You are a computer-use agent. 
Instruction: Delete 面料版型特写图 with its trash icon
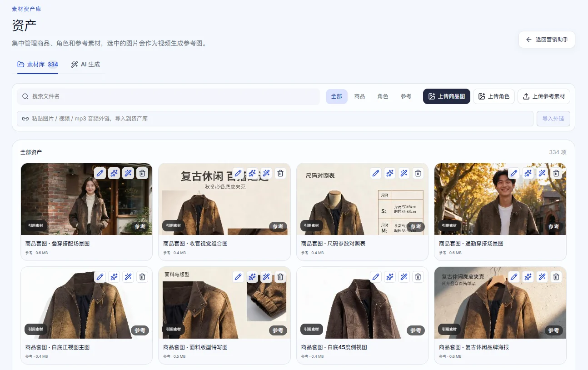click(280, 277)
